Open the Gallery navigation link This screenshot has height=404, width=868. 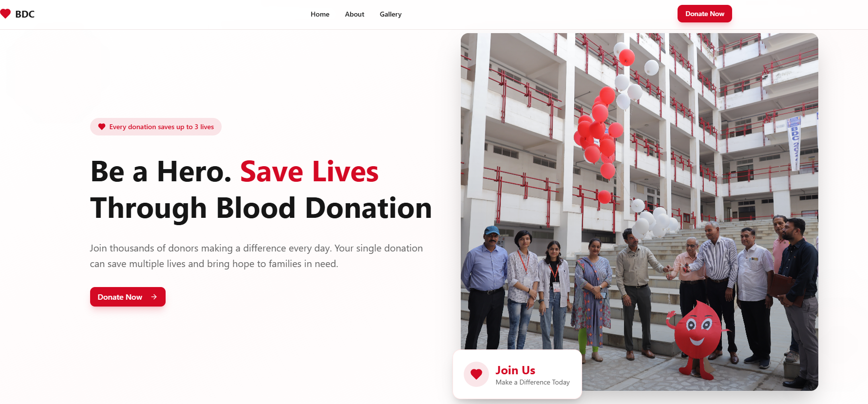click(x=391, y=14)
